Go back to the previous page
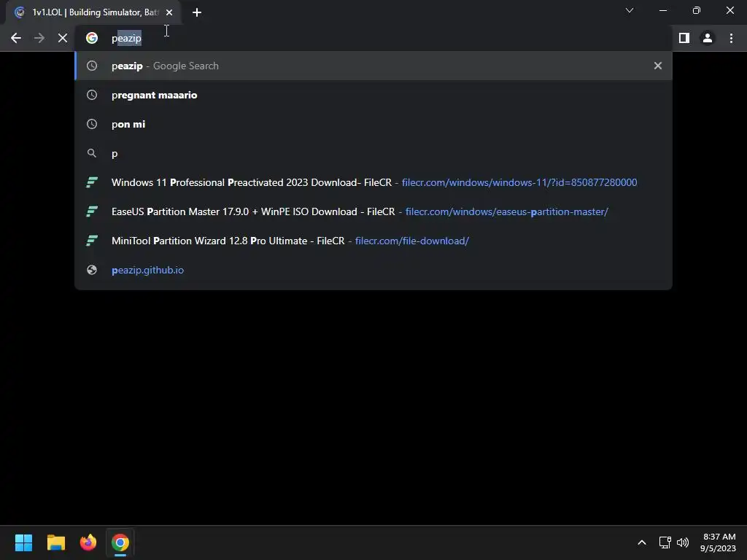The height and width of the screenshot is (560, 747). [x=16, y=38]
